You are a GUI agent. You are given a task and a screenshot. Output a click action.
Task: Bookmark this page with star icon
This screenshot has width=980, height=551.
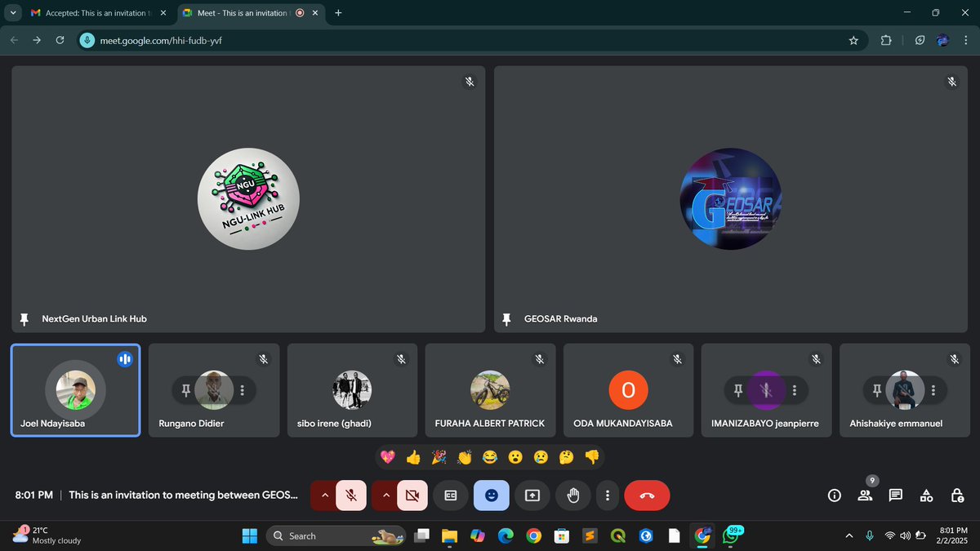click(853, 40)
